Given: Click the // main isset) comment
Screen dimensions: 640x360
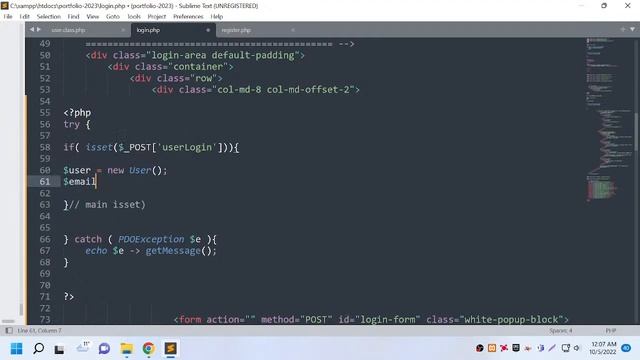Looking at the screenshot, I should (107, 204).
